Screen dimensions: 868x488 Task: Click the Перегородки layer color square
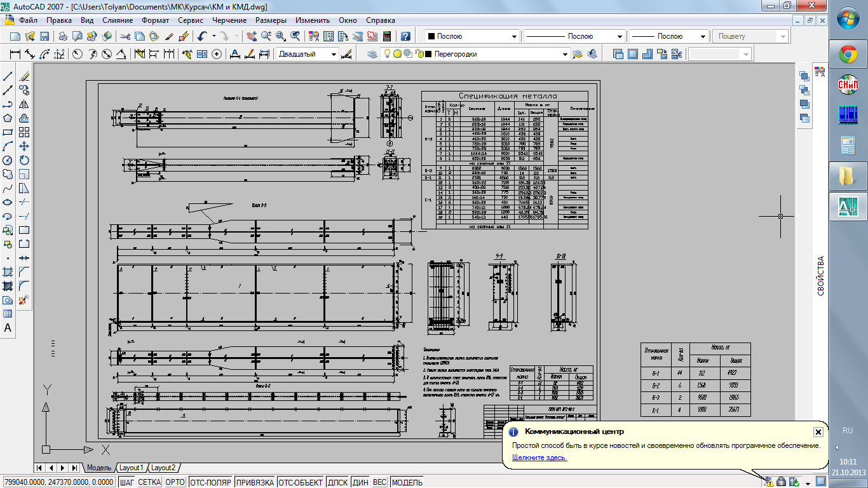coord(428,54)
